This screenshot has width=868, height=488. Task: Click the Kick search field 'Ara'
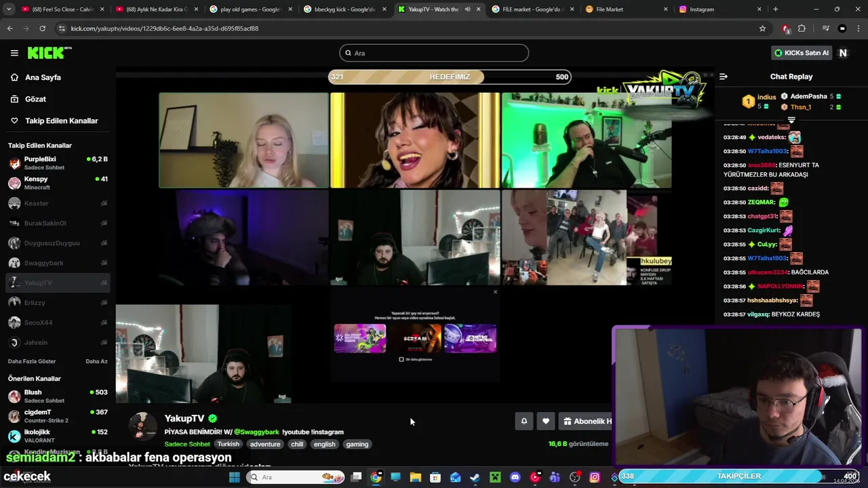coord(434,53)
